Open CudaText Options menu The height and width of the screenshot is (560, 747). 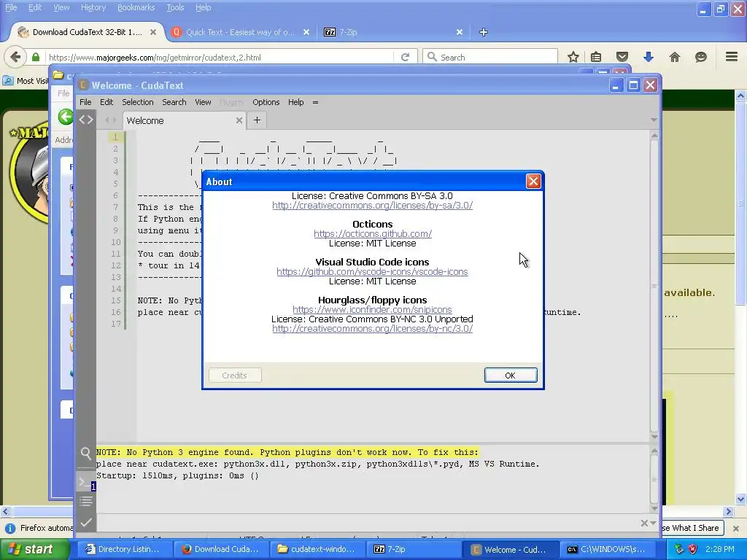(x=266, y=102)
